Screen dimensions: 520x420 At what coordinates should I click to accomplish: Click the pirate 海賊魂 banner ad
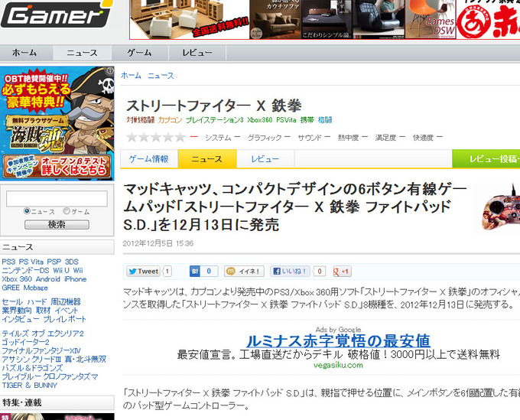click(x=57, y=123)
